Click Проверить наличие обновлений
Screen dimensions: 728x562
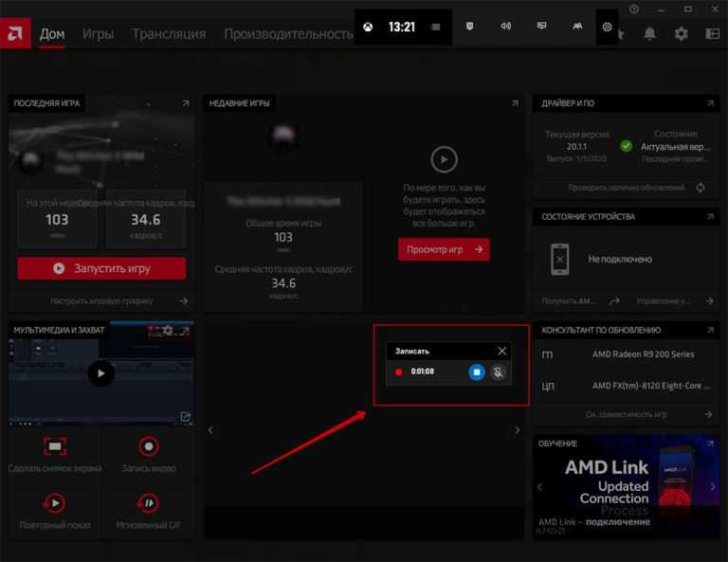pos(626,188)
